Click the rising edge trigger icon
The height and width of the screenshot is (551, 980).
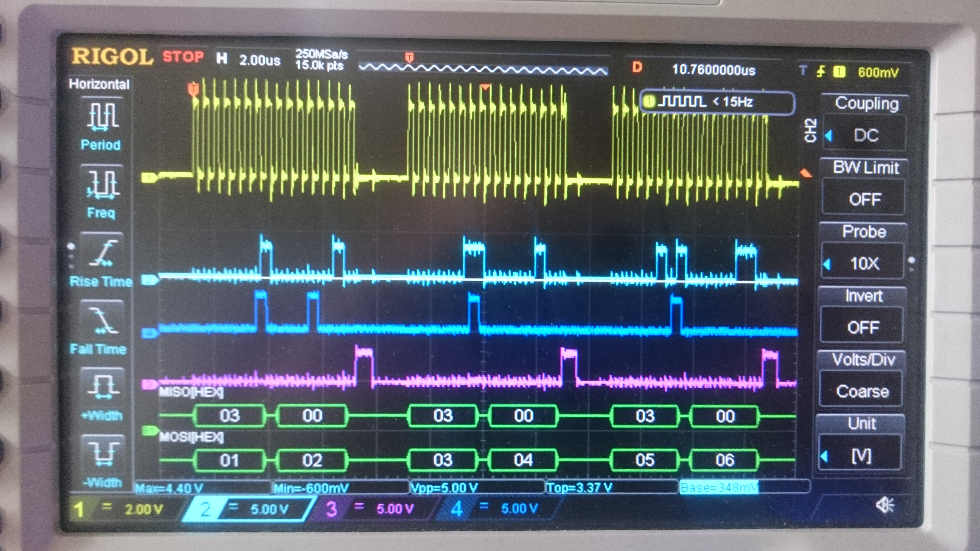point(821,71)
